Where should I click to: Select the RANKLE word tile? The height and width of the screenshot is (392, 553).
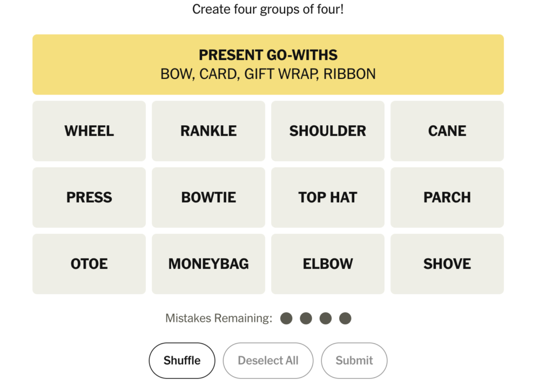coord(208,131)
